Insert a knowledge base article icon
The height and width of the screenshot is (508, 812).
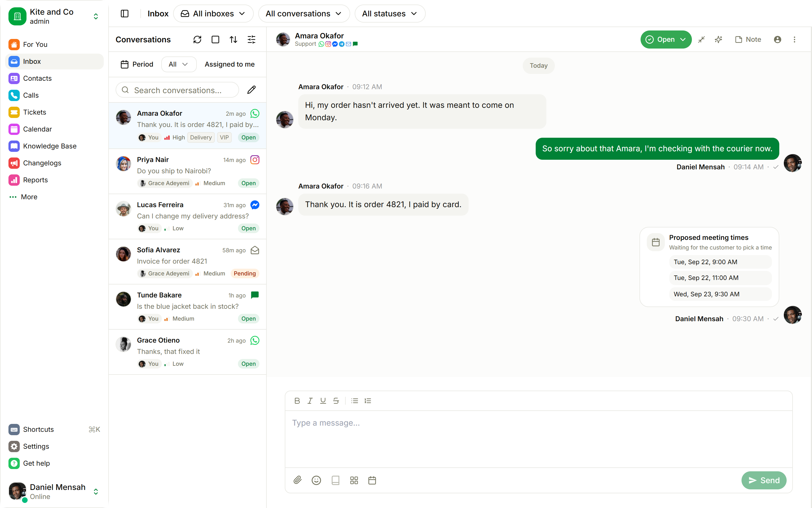(335, 480)
